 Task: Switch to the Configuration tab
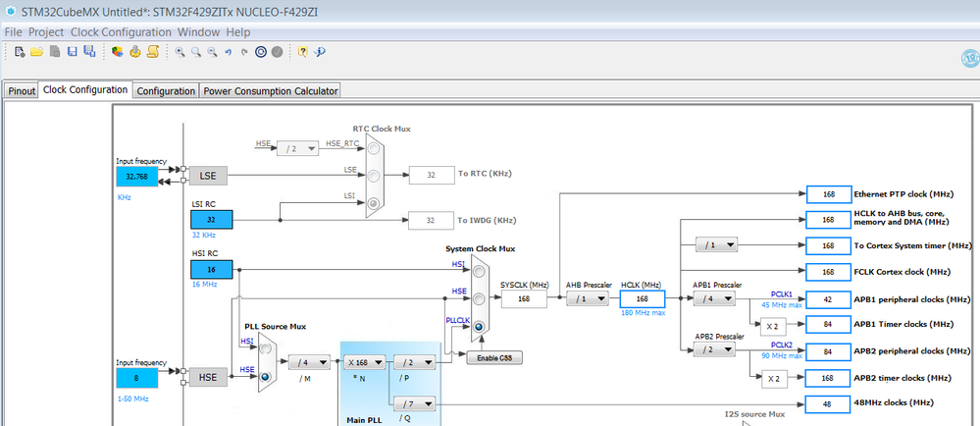[166, 90]
